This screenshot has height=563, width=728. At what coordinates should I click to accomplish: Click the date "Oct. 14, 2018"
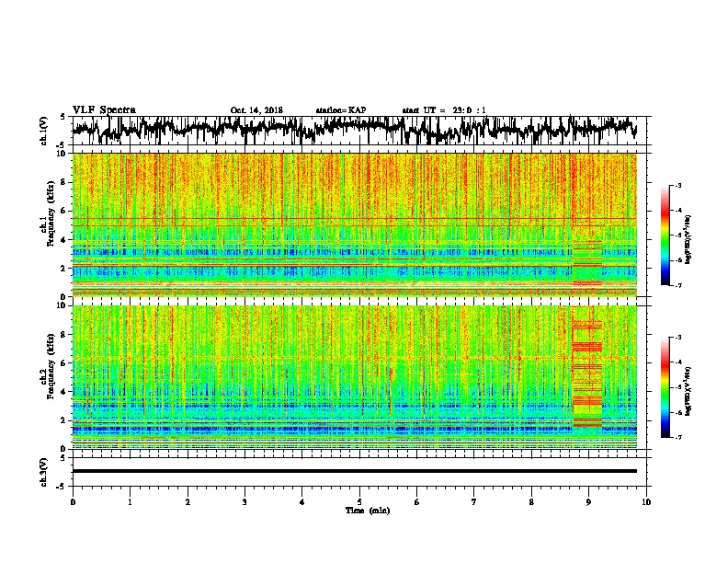256,110
